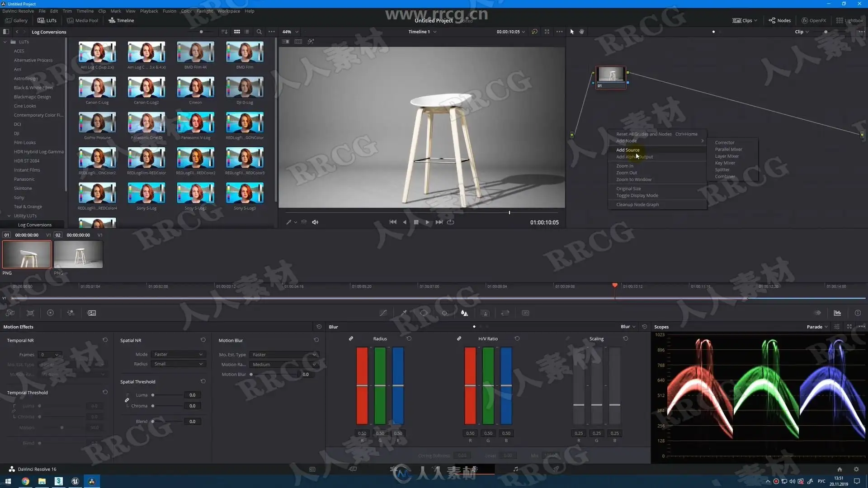Reset the Temporal NR settings
868x488 pixels.
pos(105,340)
